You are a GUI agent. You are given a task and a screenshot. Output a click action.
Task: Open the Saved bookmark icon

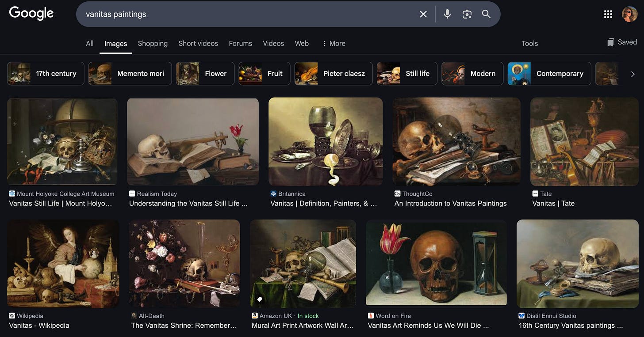coord(611,42)
